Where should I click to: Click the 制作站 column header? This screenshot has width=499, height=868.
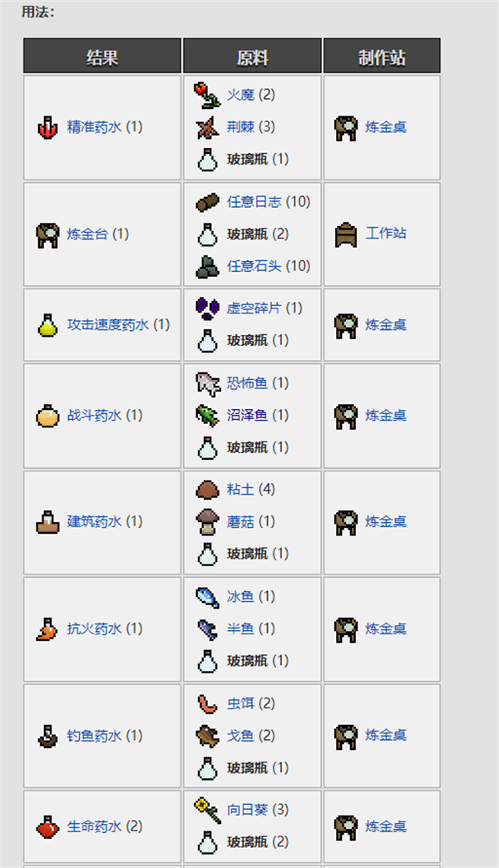click(x=382, y=56)
